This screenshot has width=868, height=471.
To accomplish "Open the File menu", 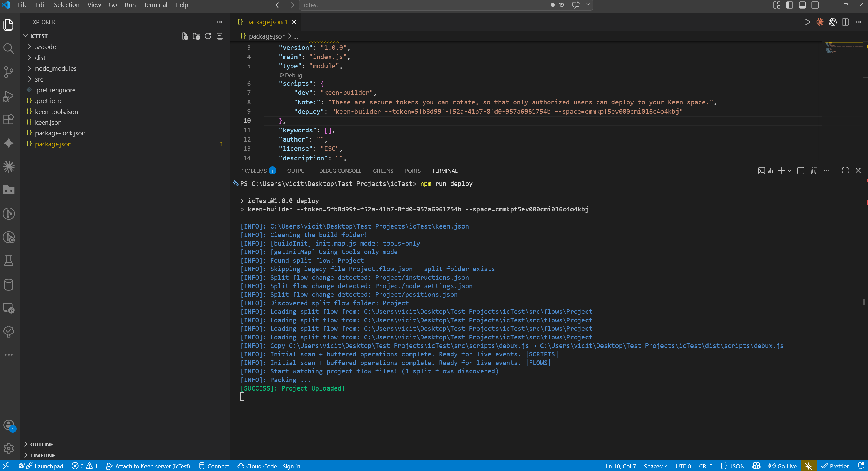I will click(22, 5).
